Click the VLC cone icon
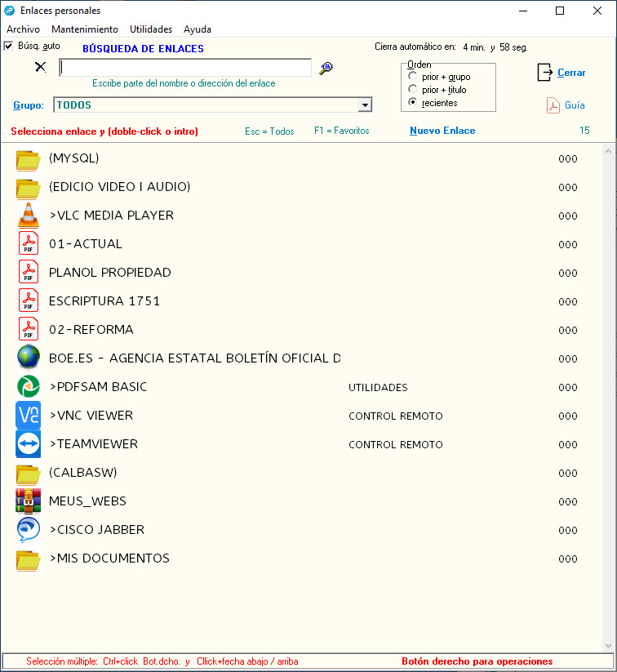This screenshot has height=672, width=617. (29, 215)
